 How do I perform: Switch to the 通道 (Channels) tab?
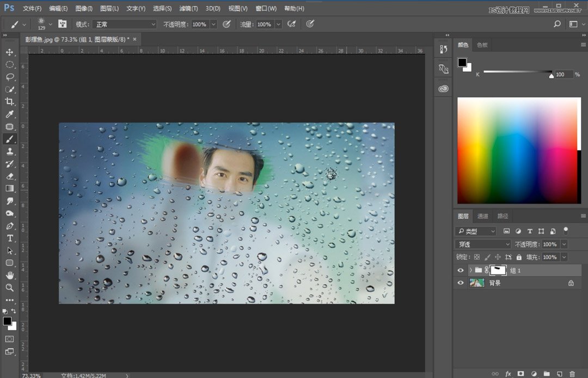click(482, 216)
